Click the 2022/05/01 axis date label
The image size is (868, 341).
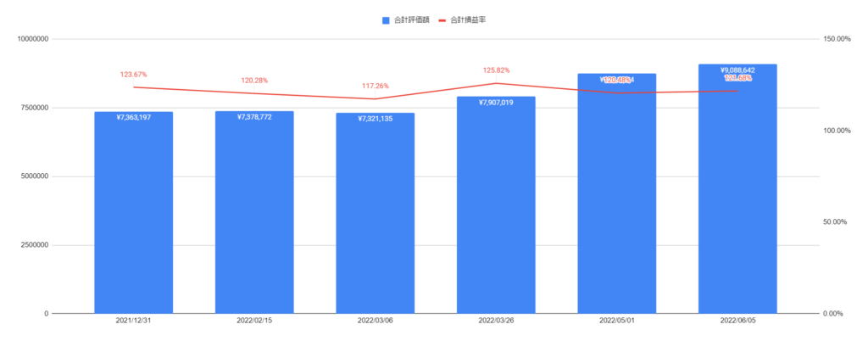pos(617,321)
